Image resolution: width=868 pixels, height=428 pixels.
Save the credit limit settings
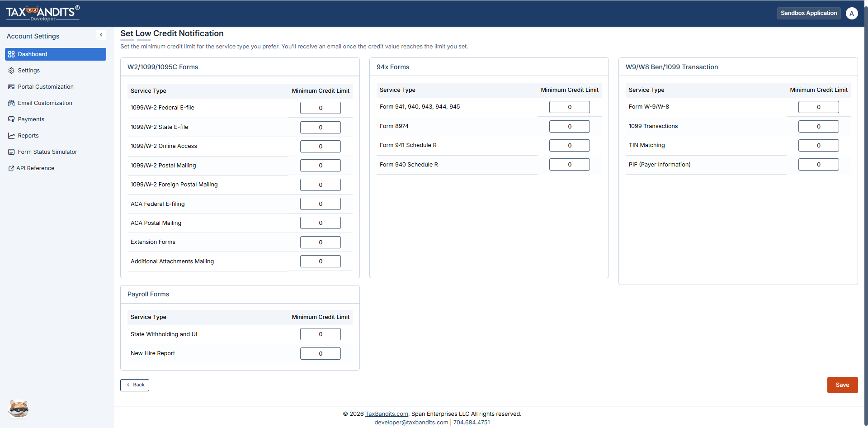click(x=842, y=385)
